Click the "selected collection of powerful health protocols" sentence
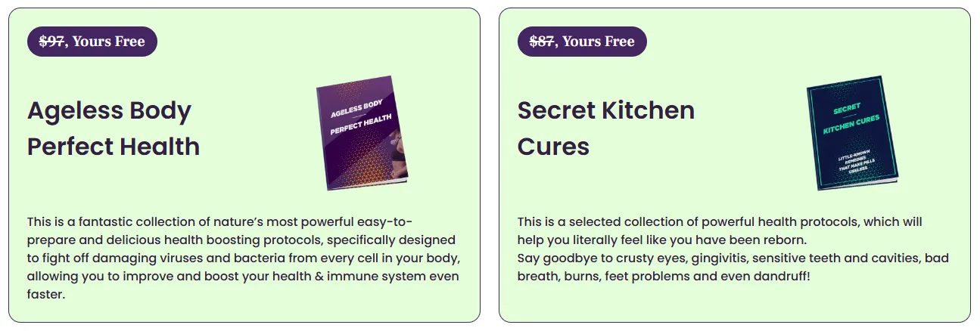The image size is (980, 331). [x=720, y=231]
